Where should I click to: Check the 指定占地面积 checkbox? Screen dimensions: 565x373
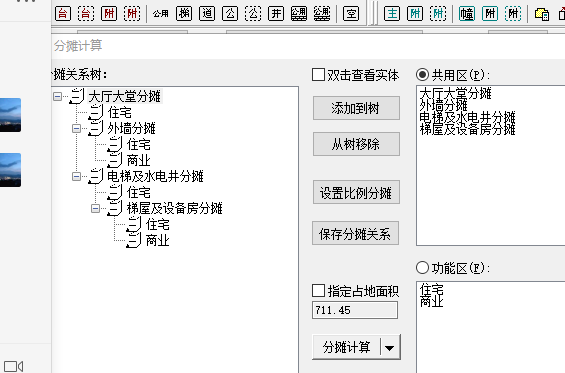click(x=318, y=290)
